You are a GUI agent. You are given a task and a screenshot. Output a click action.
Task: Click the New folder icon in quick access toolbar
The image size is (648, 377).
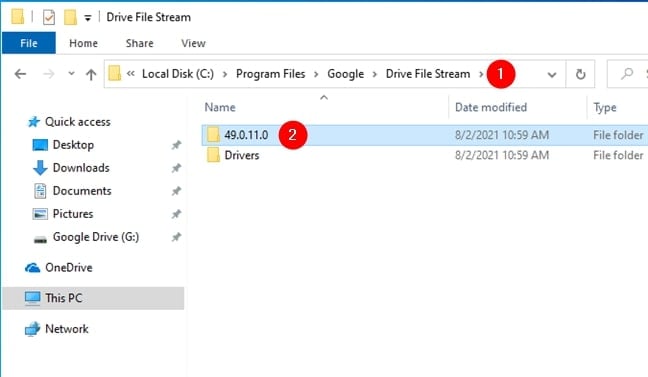[70, 17]
